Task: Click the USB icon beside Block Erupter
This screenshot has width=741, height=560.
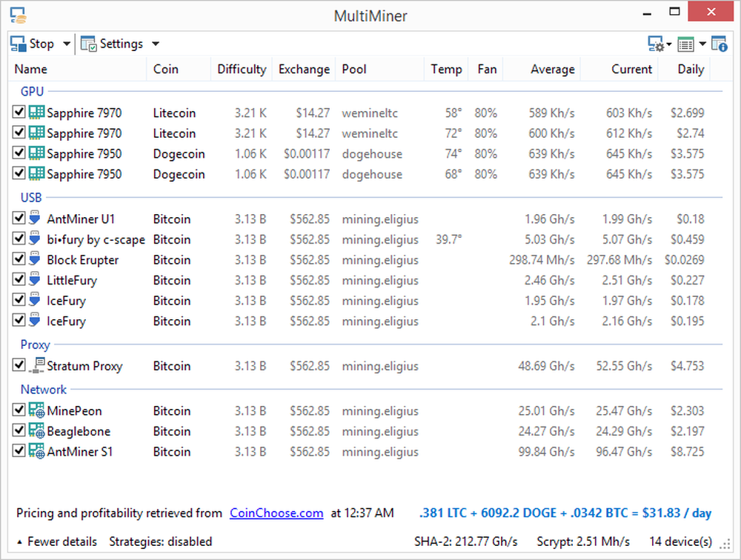Action: (34, 260)
